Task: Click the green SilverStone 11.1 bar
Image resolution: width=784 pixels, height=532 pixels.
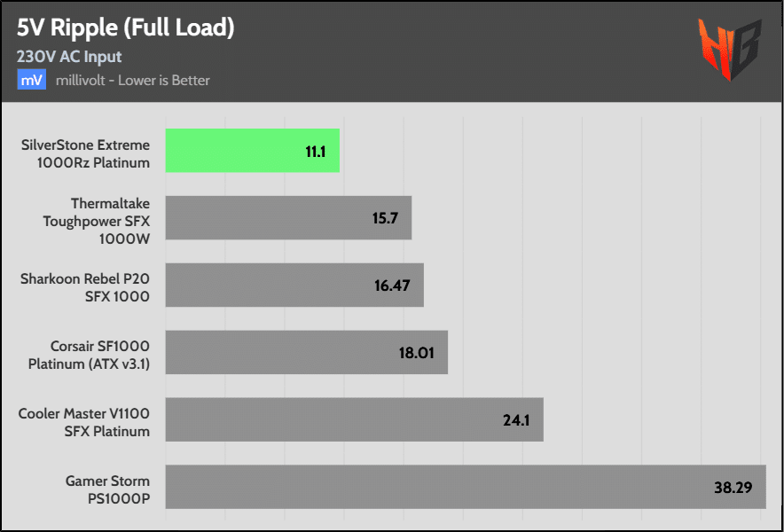Action: tap(253, 151)
